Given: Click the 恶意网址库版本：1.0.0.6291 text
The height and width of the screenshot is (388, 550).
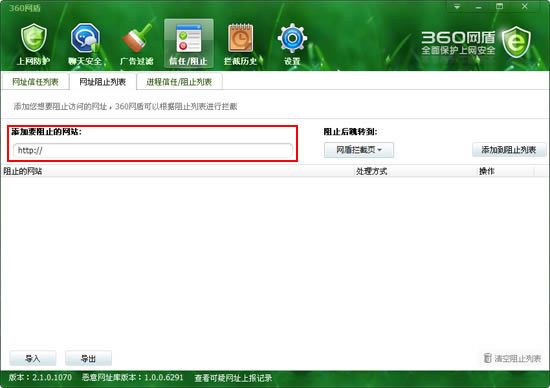Looking at the screenshot, I should pyautogui.click(x=133, y=377).
